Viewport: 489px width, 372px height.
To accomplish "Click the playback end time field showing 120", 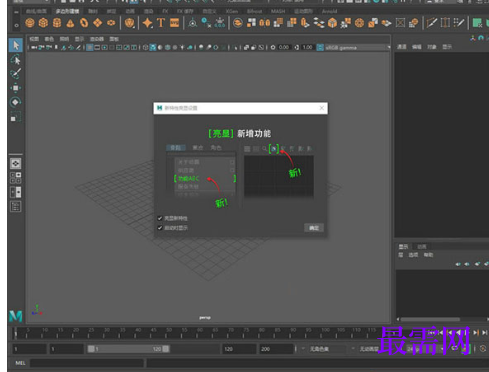I will [239, 349].
